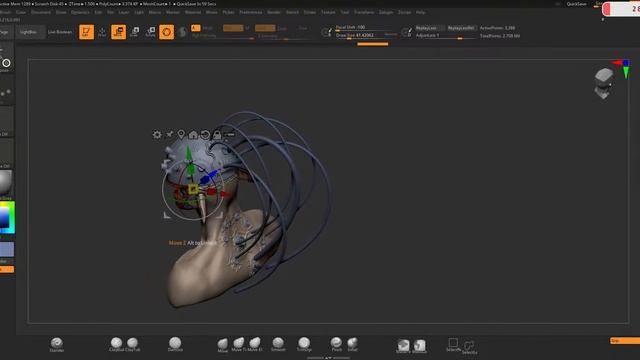The image size is (640, 360).
Task: Click gizmo location marker icon
Action: [181, 134]
